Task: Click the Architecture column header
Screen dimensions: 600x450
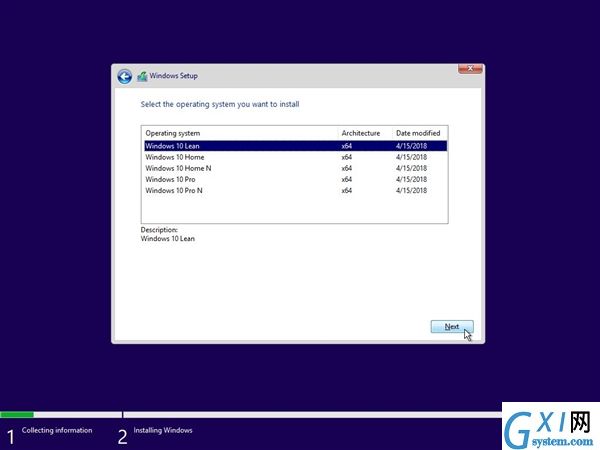Action: pos(365,133)
